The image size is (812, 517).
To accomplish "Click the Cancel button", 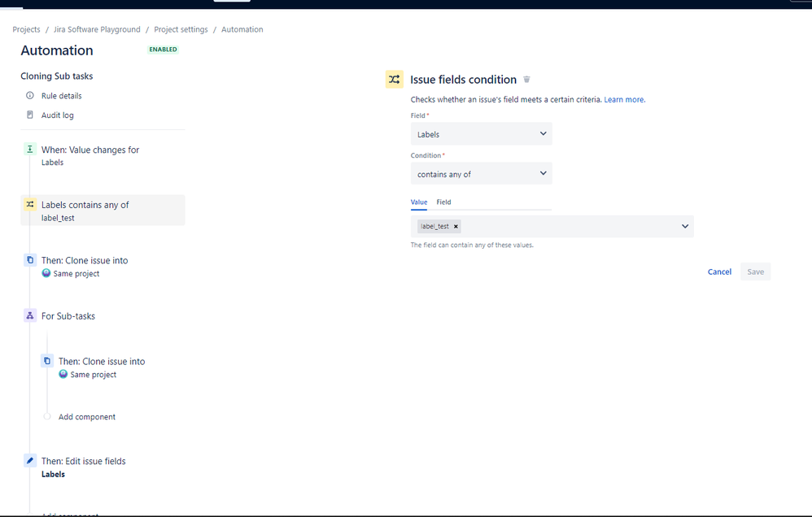I will coord(719,272).
